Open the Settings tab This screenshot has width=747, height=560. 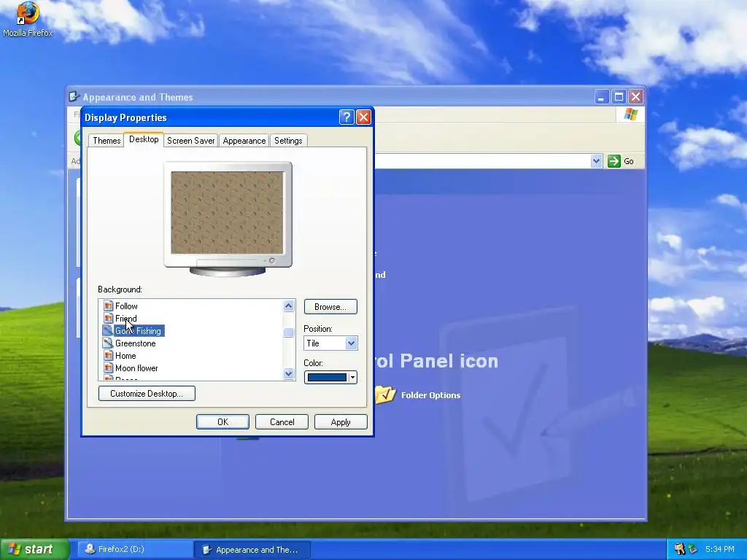click(x=288, y=141)
